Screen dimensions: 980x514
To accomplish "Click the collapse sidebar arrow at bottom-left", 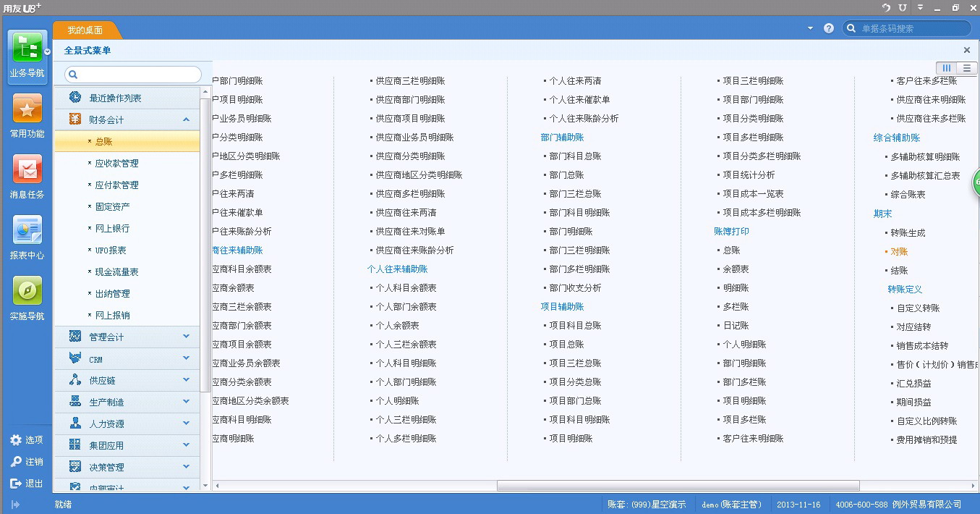I will click(x=16, y=505).
